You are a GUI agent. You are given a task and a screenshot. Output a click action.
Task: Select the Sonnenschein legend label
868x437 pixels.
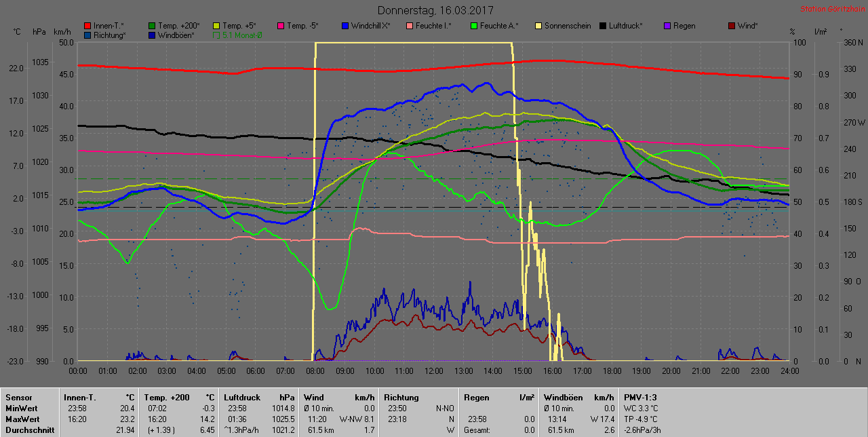[x=568, y=26]
